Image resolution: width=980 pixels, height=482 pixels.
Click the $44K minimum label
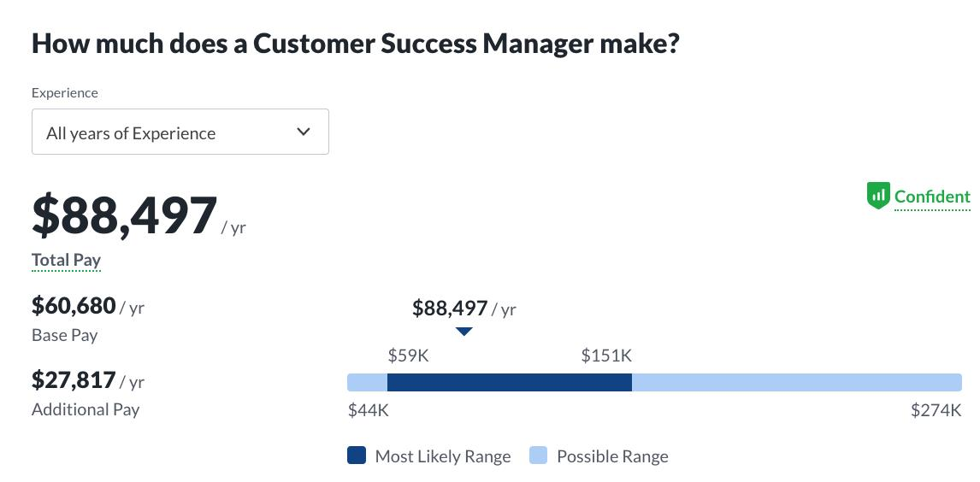[x=368, y=410]
